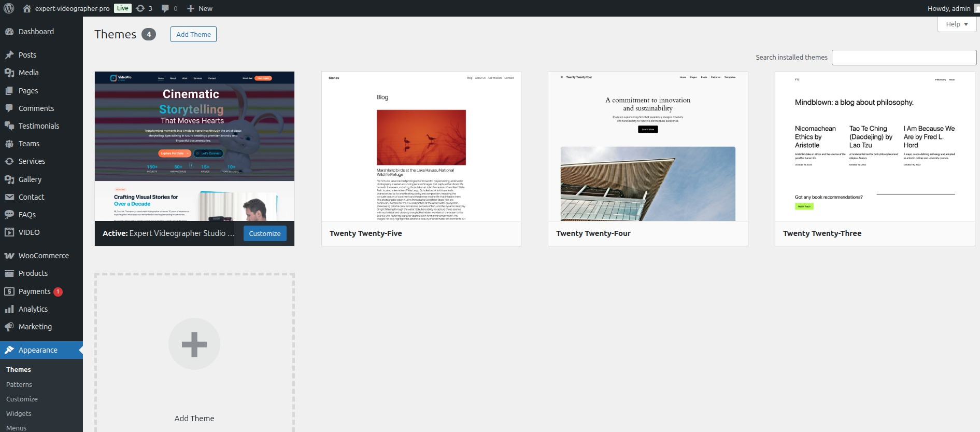Select the Twenty Twenty-Three theme thumbnail
This screenshot has width=980, height=432.
click(875, 146)
